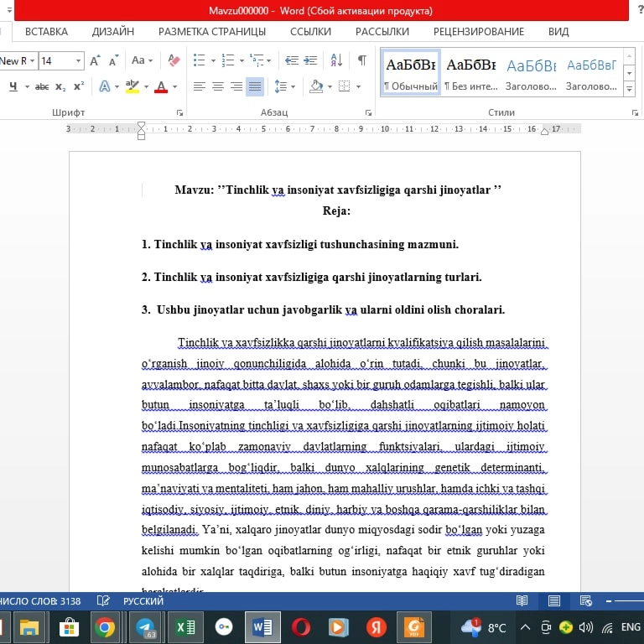
Task: Center the paragraph text
Action: click(218, 86)
